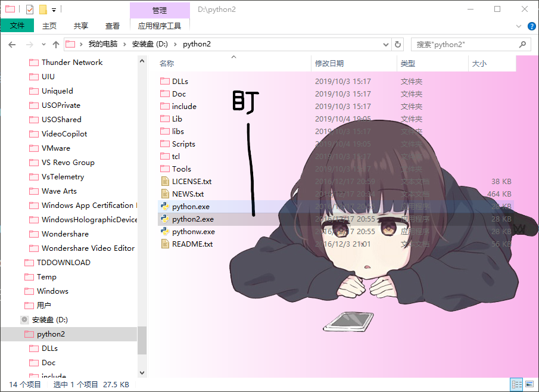
Task: Click the LICENSE.txt file icon
Action: click(165, 181)
